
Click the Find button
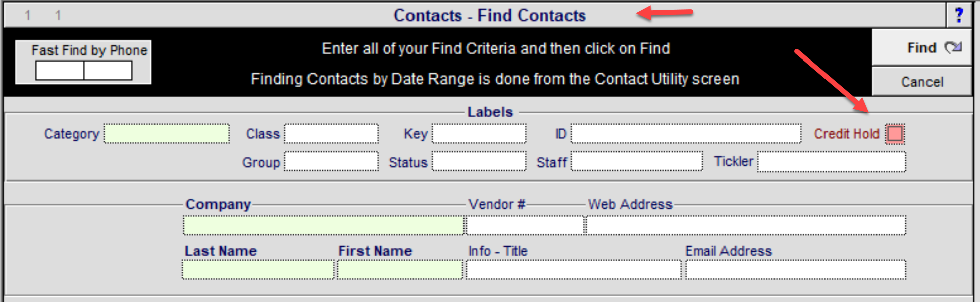click(x=922, y=47)
